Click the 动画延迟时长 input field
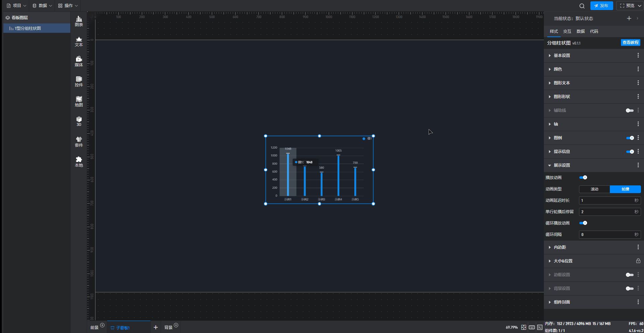This screenshot has height=333, width=644. click(x=606, y=200)
